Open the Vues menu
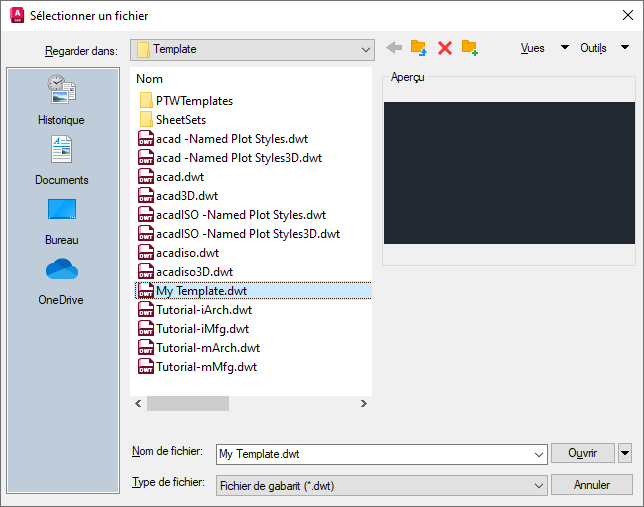This screenshot has width=644, height=507. coord(532,48)
